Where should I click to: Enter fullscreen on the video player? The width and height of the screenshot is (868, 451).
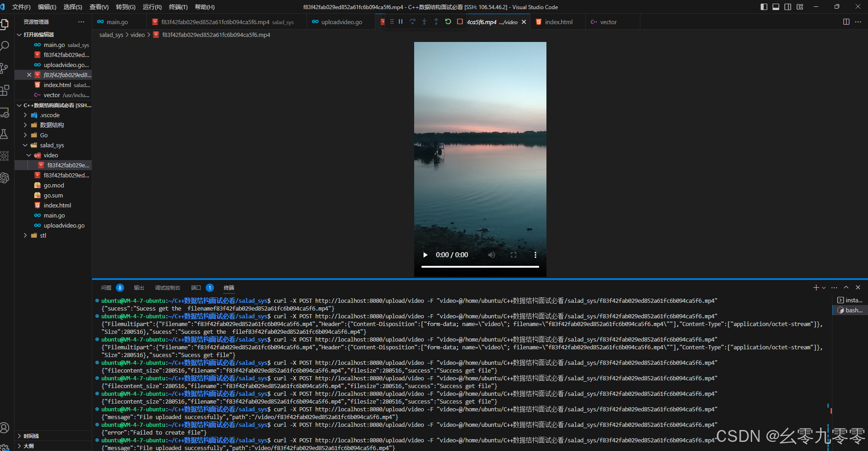(x=514, y=255)
